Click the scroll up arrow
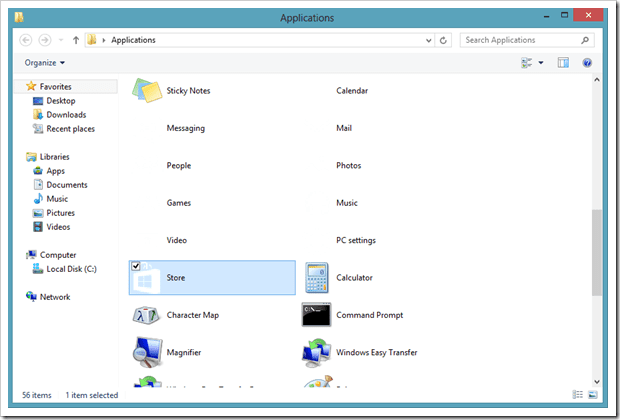Screen dimensions: 620x420 [x=597, y=79]
